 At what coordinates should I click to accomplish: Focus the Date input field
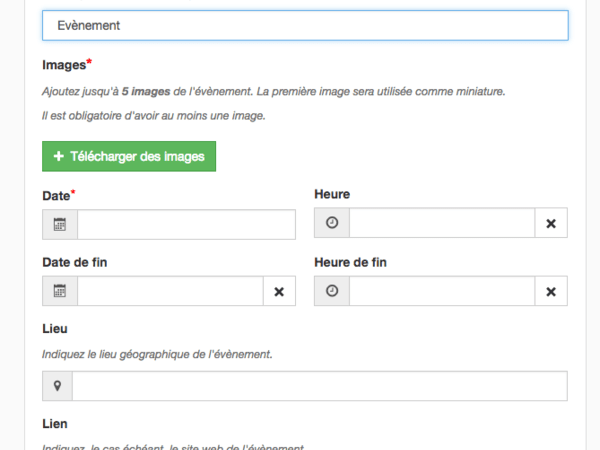tap(186, 225)
